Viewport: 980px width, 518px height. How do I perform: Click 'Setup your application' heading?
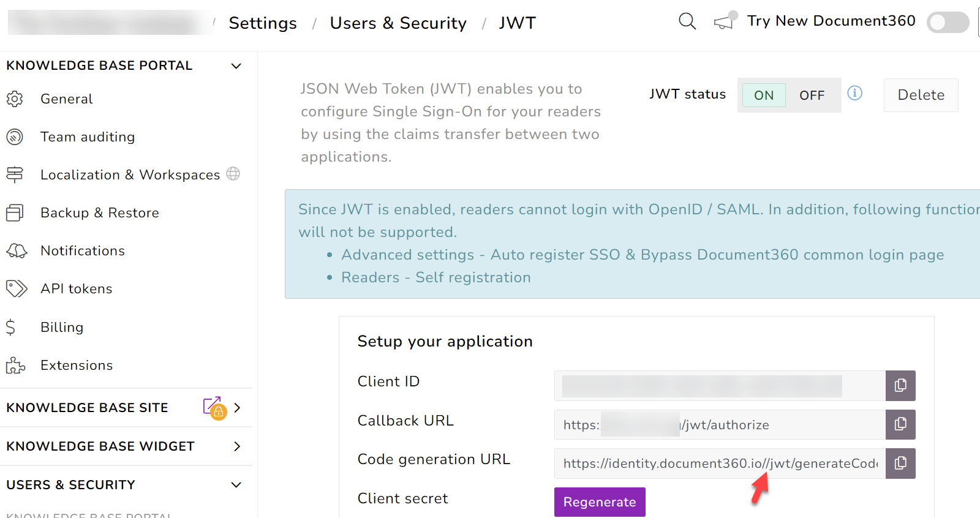(445, 341)
